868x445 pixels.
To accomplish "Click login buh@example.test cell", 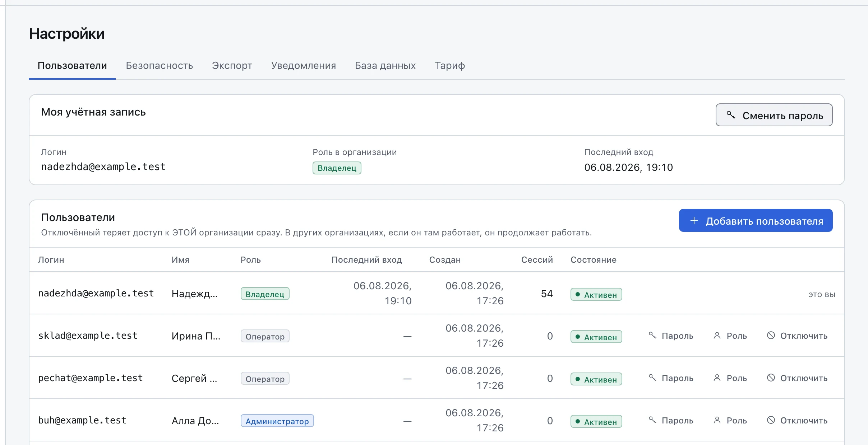I will pyautogui.click(x=82, y=420).
